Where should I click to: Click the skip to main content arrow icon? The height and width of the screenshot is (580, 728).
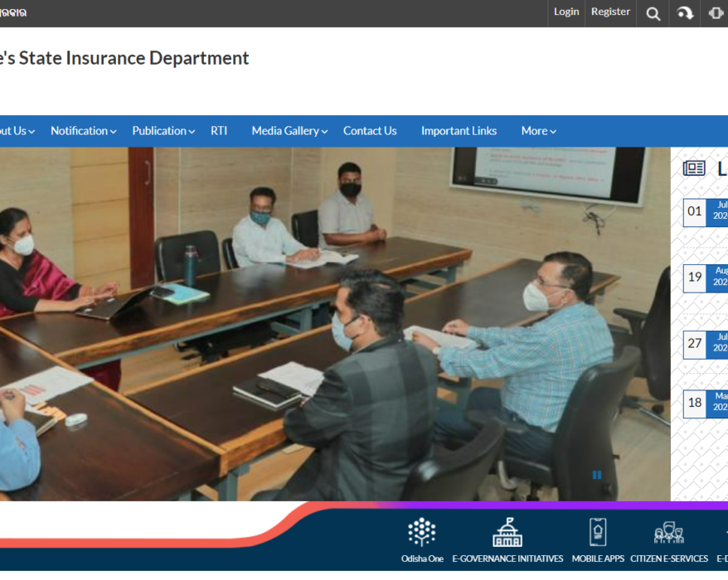pos(685,13)
